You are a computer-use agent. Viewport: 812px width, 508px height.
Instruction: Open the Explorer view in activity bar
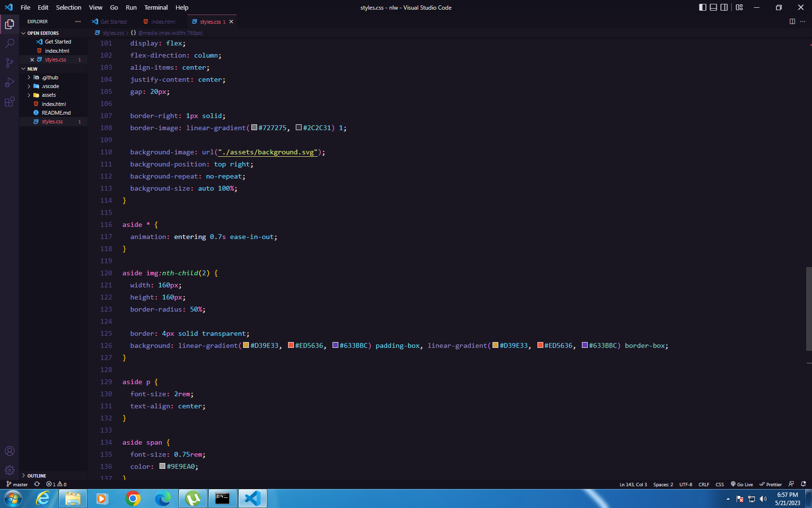(x=9, y=24)
